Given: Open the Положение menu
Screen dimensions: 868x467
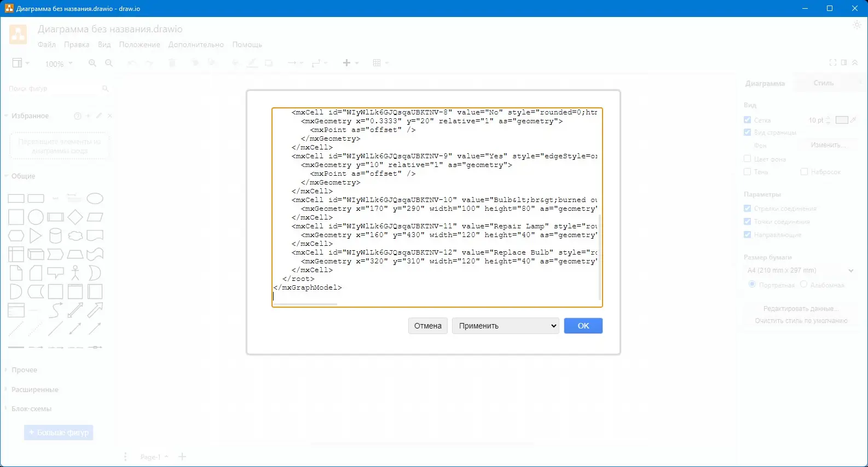Looking at the screenshot, I should click(140, 44).
